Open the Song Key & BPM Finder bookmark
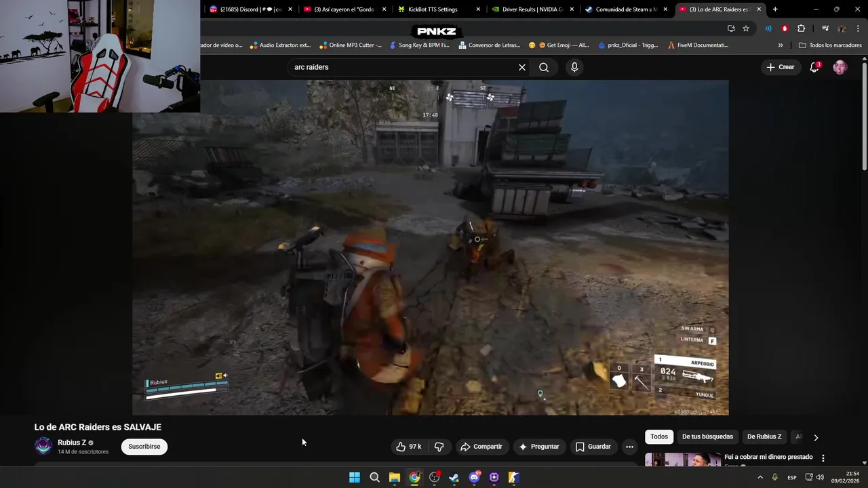Image resolution: width=868 pixels, height=488 pixels. (418, 45)
